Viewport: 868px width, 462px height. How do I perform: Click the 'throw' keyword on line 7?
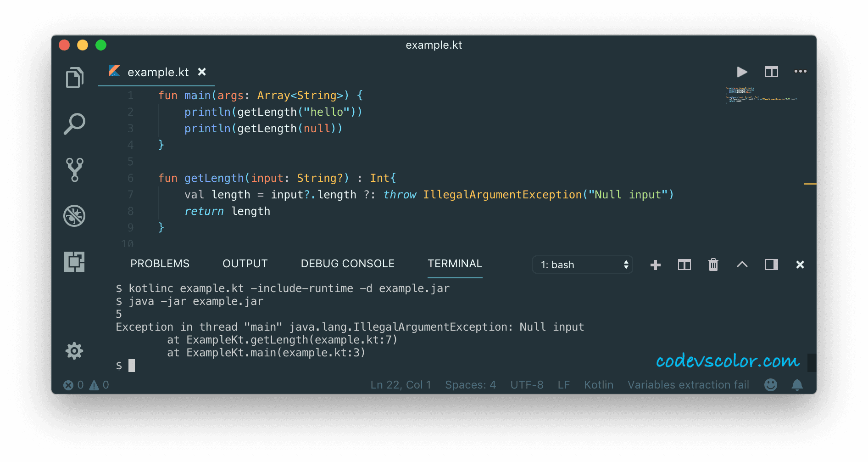400,195
